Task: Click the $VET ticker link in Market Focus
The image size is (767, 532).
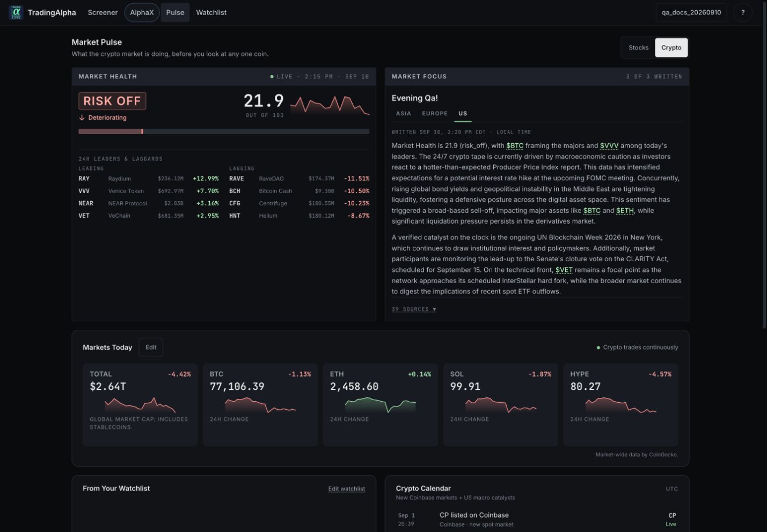Action: pos(564,270)
